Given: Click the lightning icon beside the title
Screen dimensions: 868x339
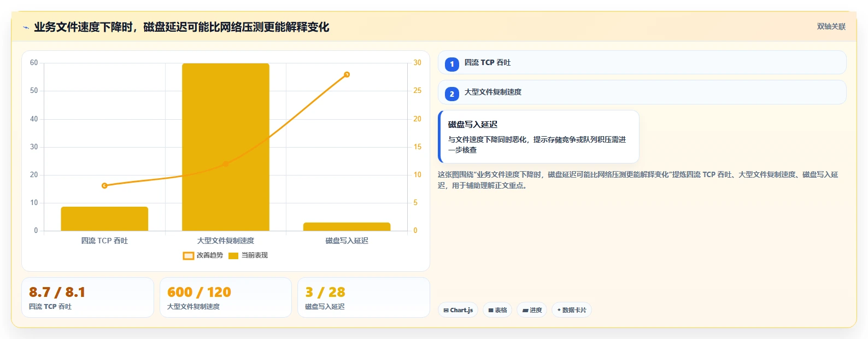Looking at the screenshot, I should 26,27.
